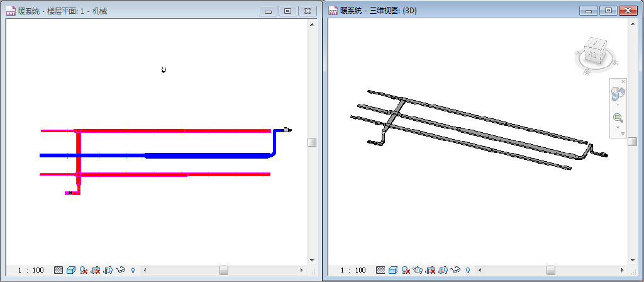
Task: Click scroll down arrow in 3D view window
Action: 633,261
